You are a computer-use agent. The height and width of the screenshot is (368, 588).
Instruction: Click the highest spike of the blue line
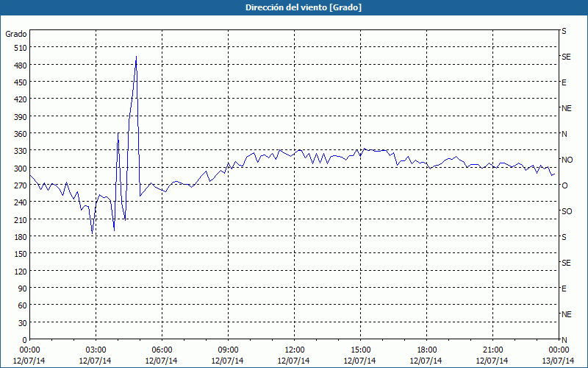tap(136, 57)
